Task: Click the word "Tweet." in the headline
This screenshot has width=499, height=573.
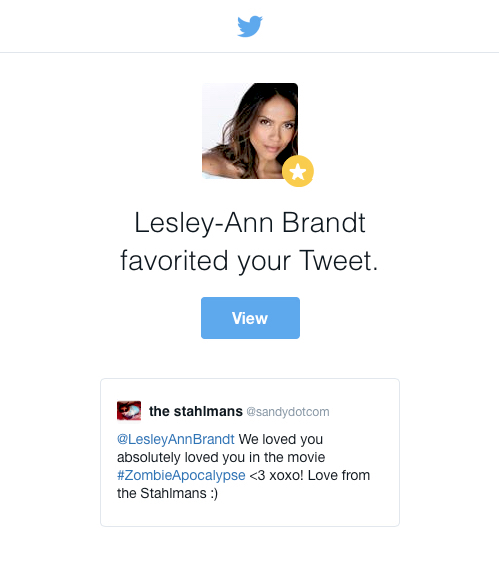Action: (339, 261)
